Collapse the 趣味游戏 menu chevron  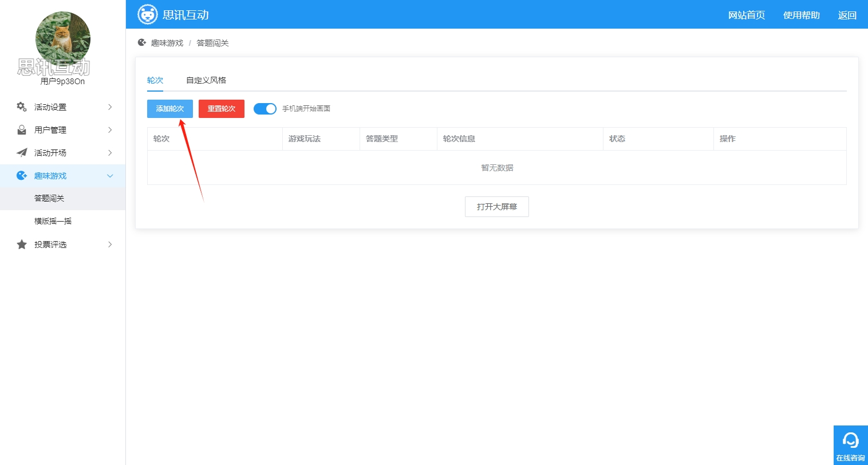[x=110, y=176]
